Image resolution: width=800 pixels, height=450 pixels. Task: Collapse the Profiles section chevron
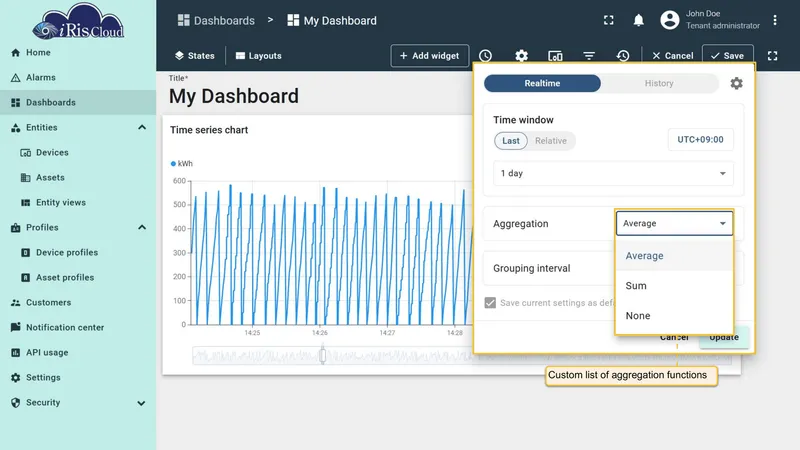click(142, 228)
